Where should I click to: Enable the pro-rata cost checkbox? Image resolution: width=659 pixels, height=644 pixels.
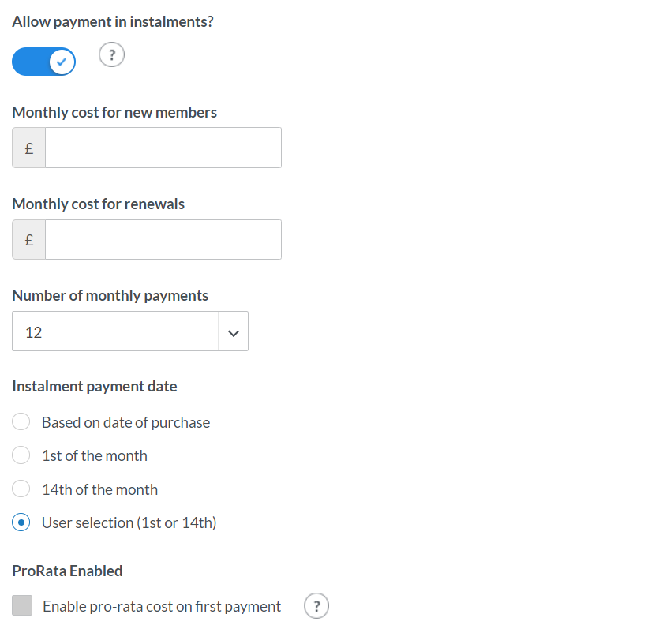point(22,606)
